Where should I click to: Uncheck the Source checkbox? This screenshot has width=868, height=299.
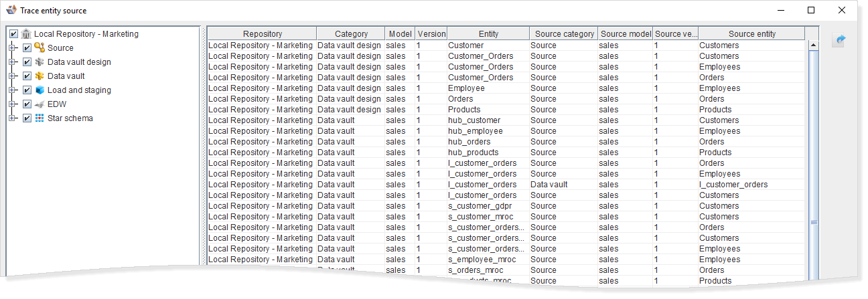pos(27,48)
